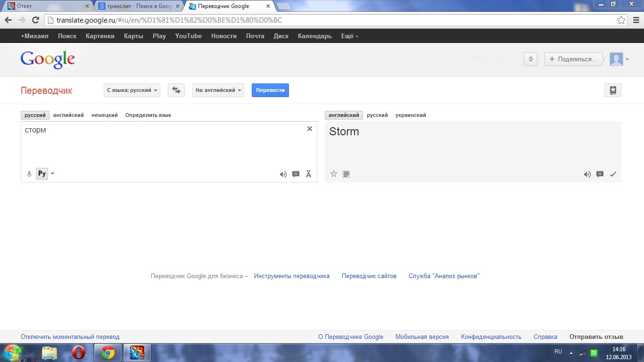
Task: Open Opera from the taskbar
Action: (x=78, y=353)
